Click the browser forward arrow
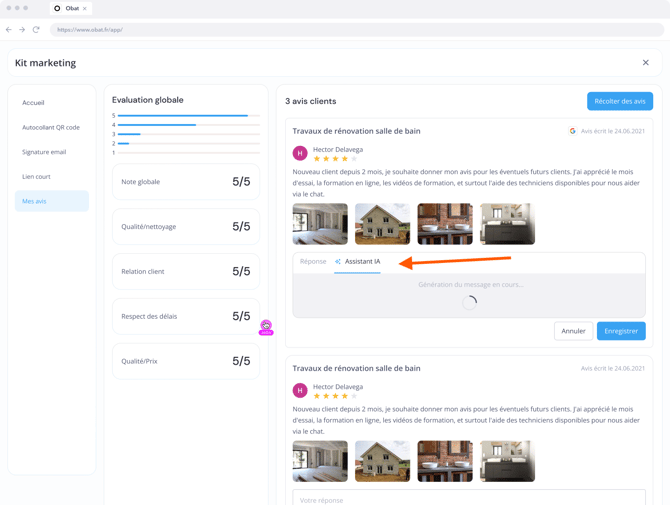Viewport: 670px width, 505px height. point(22,30)
